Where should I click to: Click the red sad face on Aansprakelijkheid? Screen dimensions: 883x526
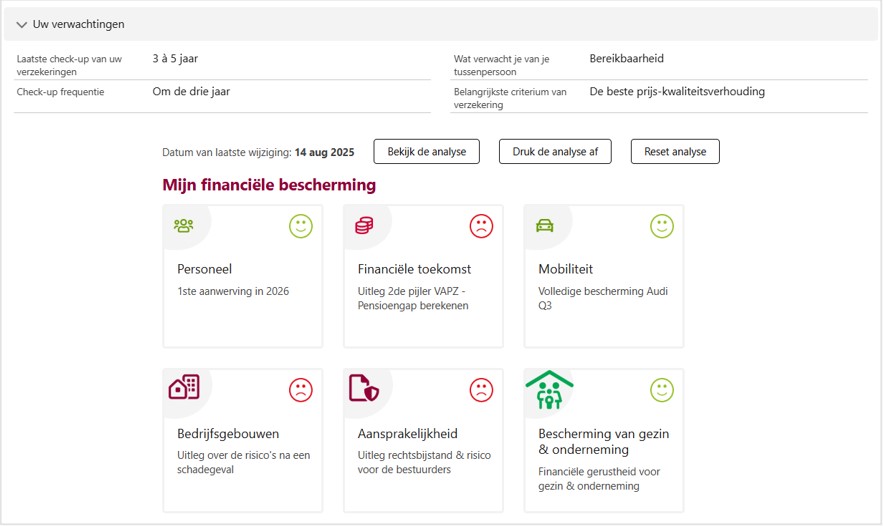[x=482, y=389]
